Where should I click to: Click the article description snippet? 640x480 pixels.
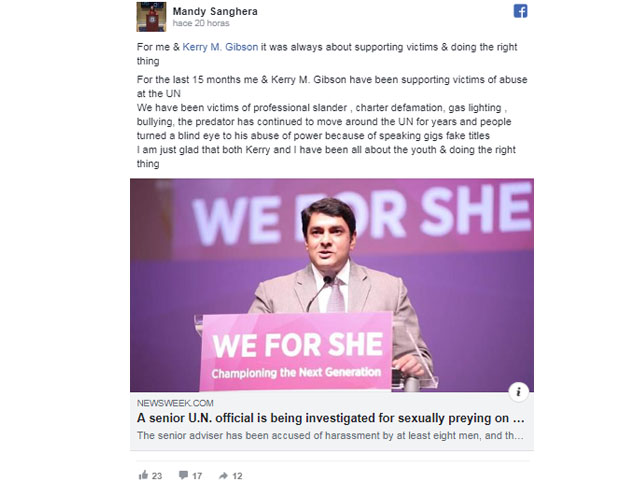(x=330, y=436)
